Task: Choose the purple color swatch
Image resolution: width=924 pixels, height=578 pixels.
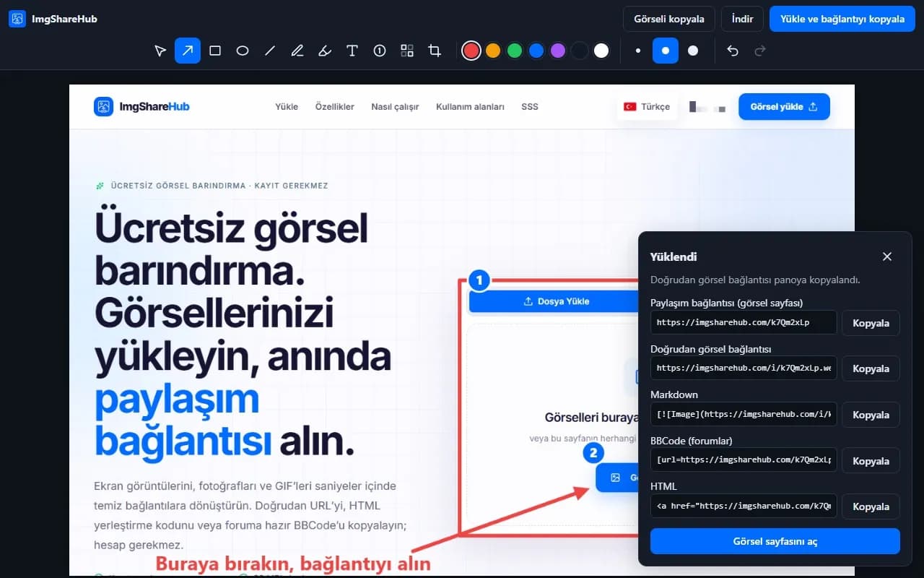Action: click(558, 51)
